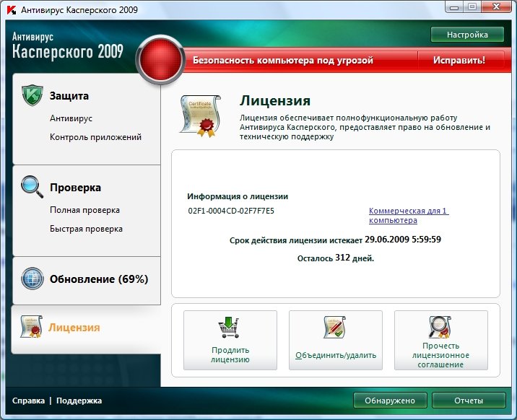
Task: Click the Антивирус Касперского 2009 product logo text
Action: point(68,45)
